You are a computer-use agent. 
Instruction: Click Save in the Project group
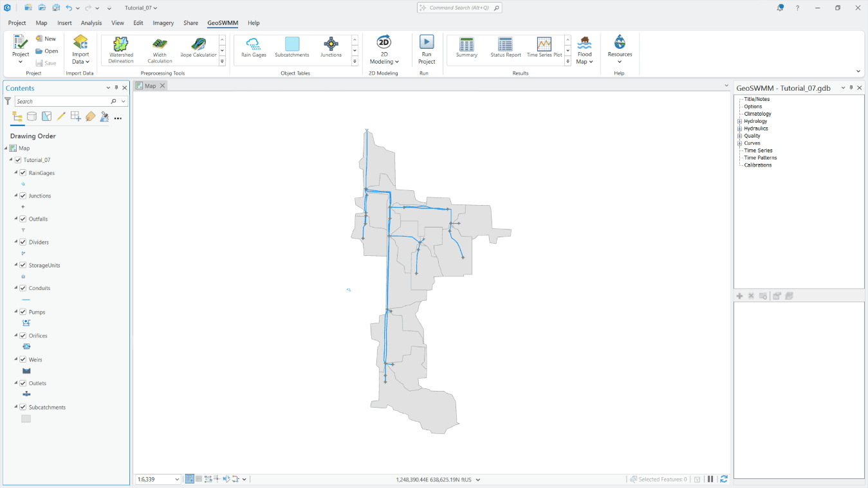tap(46, 62)
